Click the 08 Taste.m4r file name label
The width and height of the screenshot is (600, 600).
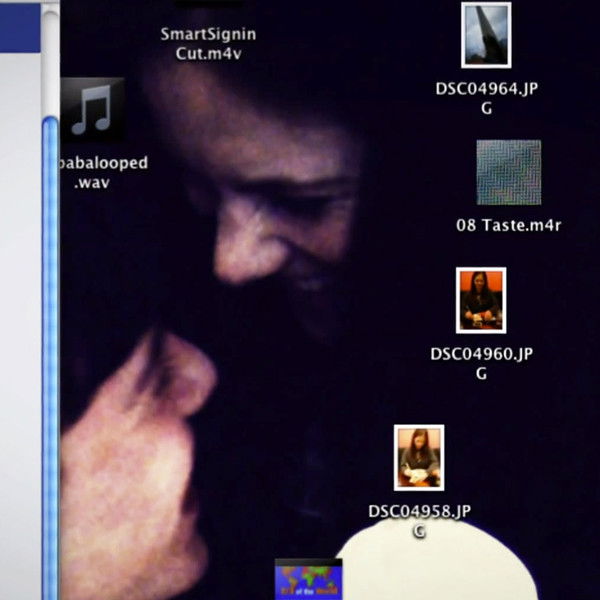[x=508, y=226]
